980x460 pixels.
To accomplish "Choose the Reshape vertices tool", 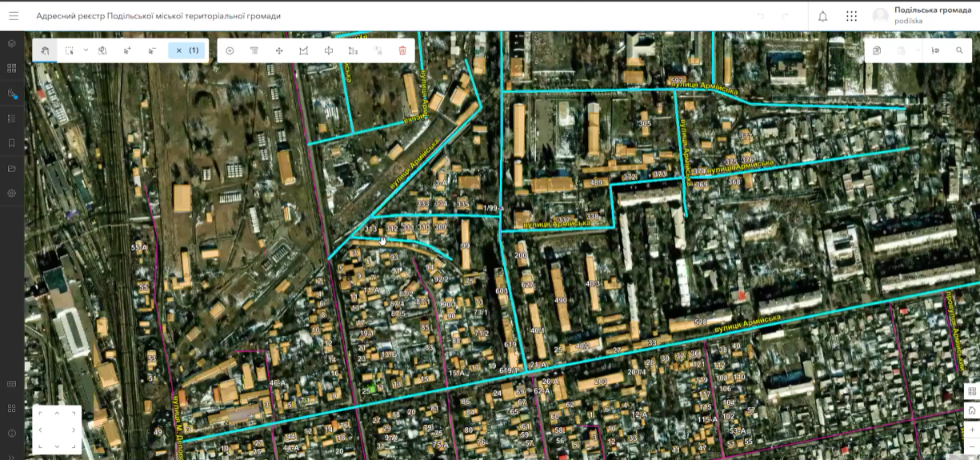I will [x=303, y=50].
